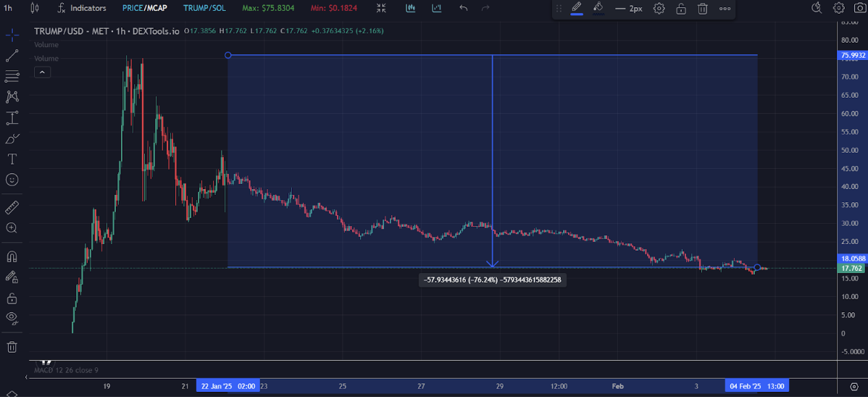Open the 1h timeframe dropdown
The height and width of the screenshot is (397, 868).
pyautogui.click(x=8, y=8)
